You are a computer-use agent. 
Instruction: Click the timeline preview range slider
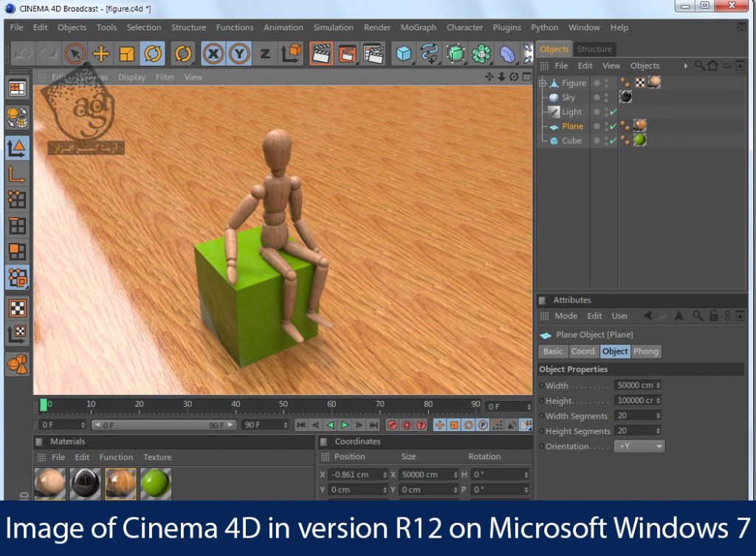pos(164,425)
